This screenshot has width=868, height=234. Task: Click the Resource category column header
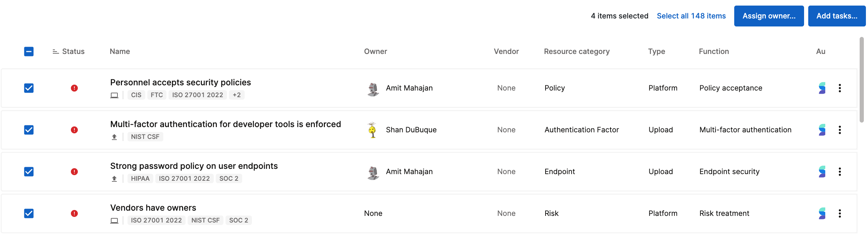tap(576, 52)
